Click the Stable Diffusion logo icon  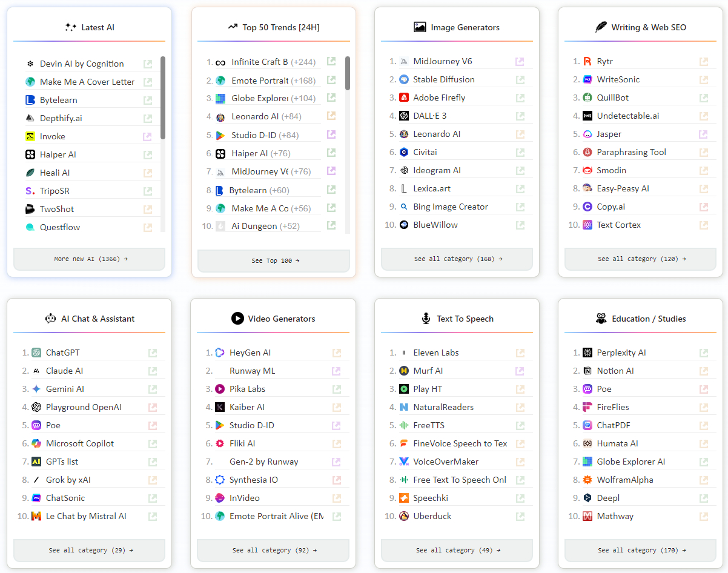(404, 79)
